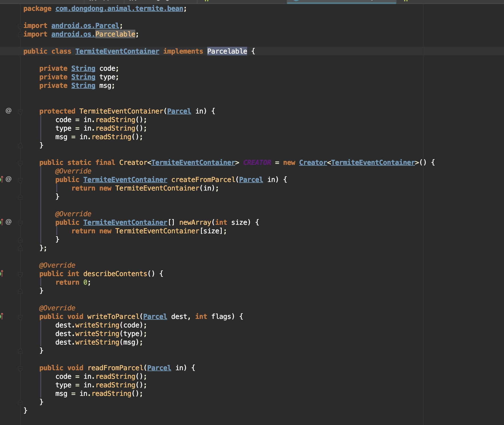This screenshot has height=425, width=504.
Task: Click highlighted Parcelable after implements
Action: 227,51
